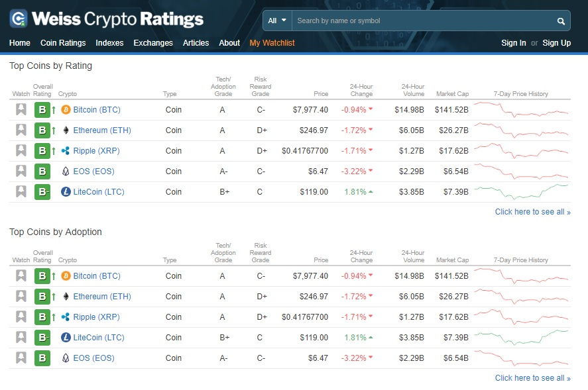Open Bitcoin (BTC) link in Top Coins by Adoption
Screen dimensions: 588x390
pos(97,276)
